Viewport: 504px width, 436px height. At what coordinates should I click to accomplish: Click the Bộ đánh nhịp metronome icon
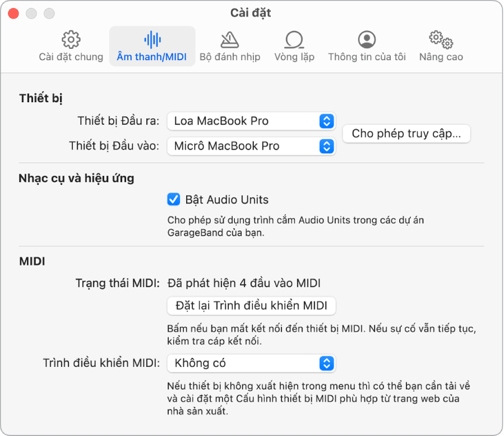pyautogui.click(x=229, y=40)
